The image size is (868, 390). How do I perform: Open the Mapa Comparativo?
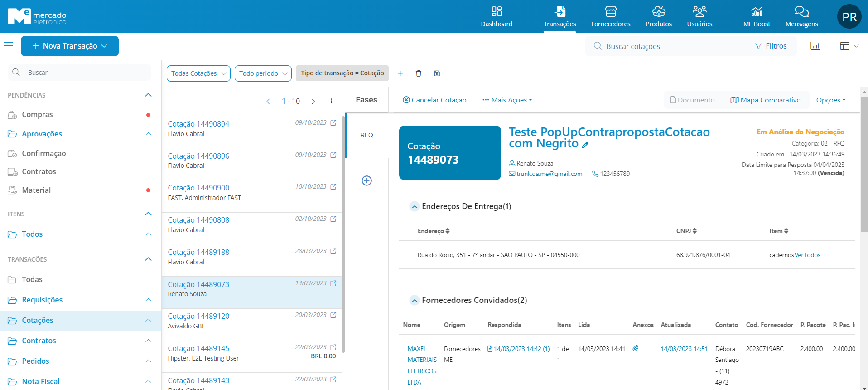(x=766, y=100)
